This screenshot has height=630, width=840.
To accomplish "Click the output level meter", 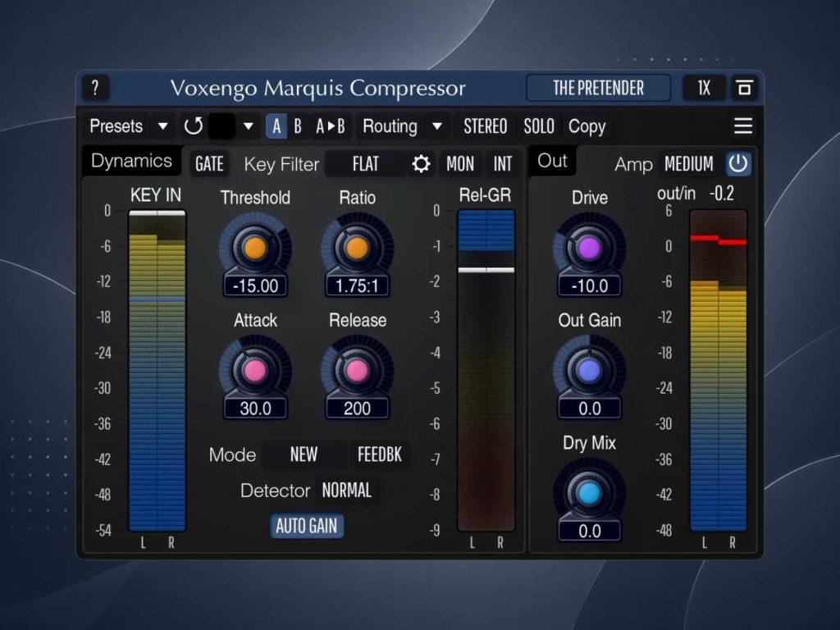I will 719,371.
